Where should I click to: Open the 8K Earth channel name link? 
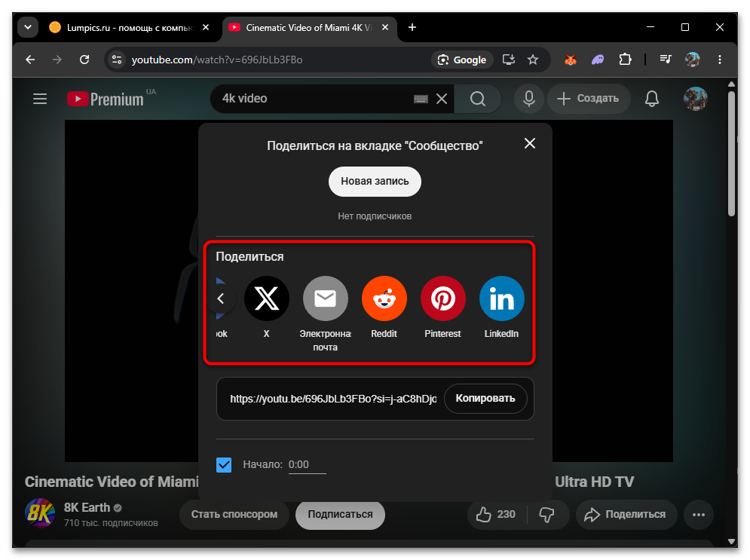(87, 507)
